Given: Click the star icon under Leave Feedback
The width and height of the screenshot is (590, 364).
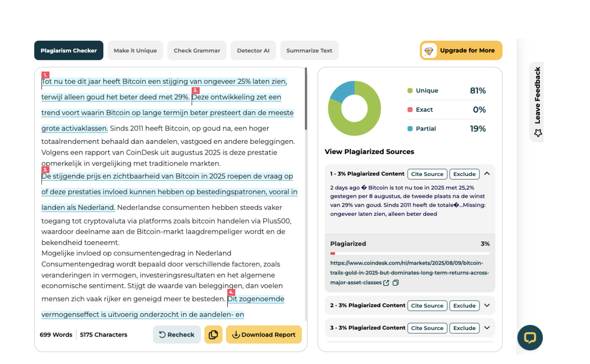Looking at the screenshot, I should click(538, 133).
